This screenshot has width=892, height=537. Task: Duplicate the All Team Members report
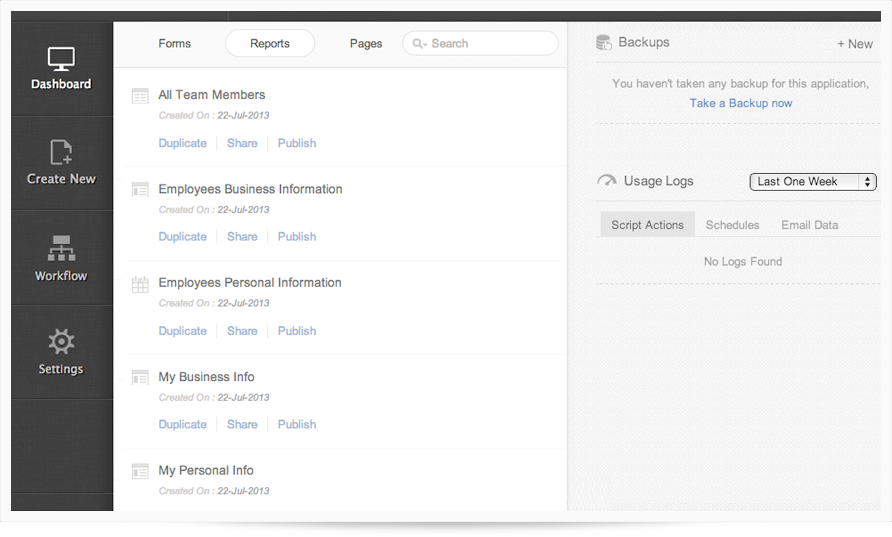coord(182,143)
